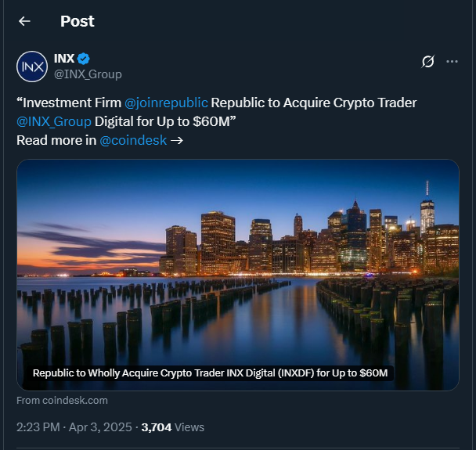The width and height of the screenshot is (476, 450).
Task: Click the 'Investment Firm' quoted post text
Action: [x=69, y=103]
